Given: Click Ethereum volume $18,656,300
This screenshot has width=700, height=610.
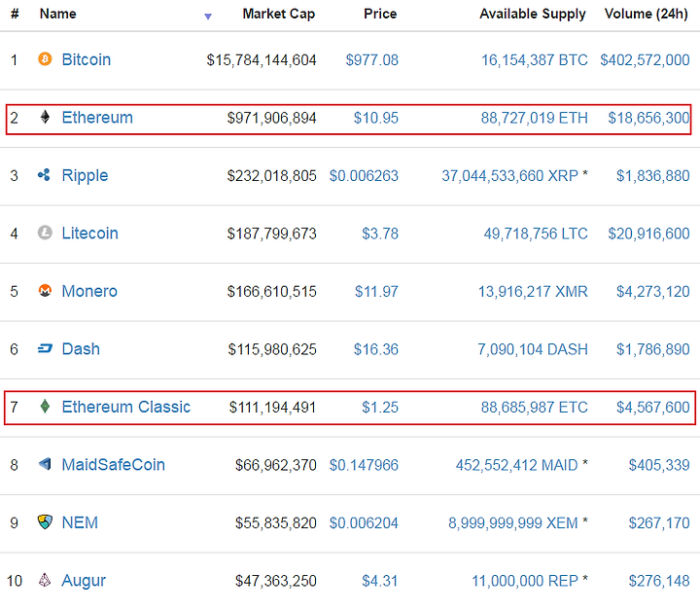Looking at the screenshot, I should [x=648, y=118].
